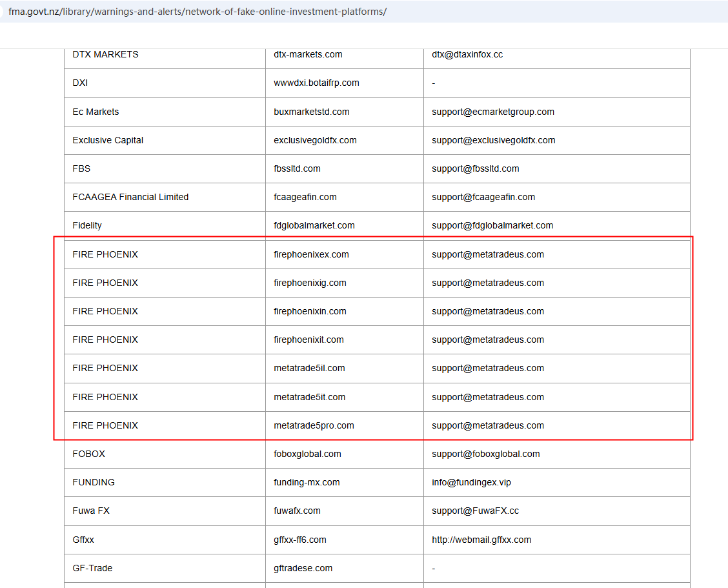
Task: Click the Ec Markets entity name
Action: tap(96, 112)
